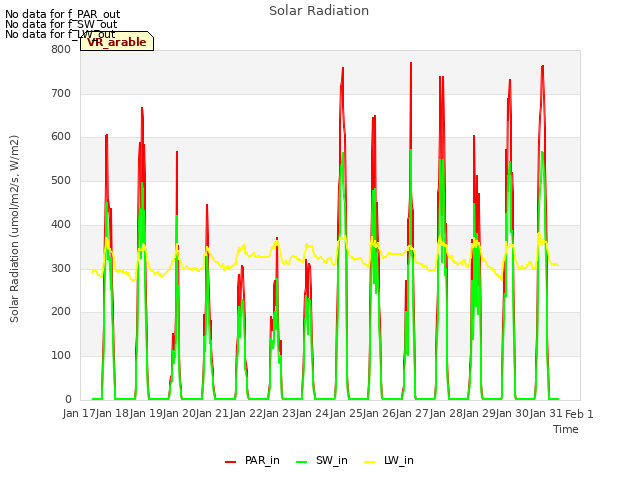
Task: Click the Feb 1 x-axis date label
Action: [x=579, y=414]
